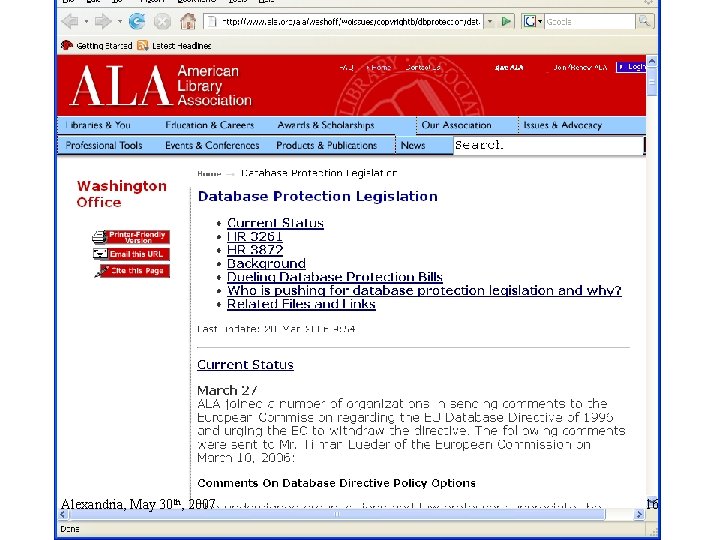
Task: Open the Awards & Scholarships menu
Action: (326, 125)
